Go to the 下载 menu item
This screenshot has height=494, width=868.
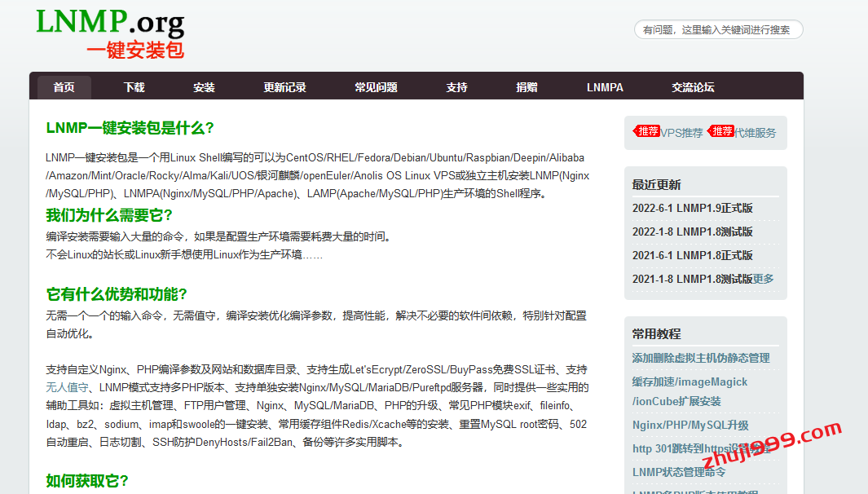pos(134,87)
